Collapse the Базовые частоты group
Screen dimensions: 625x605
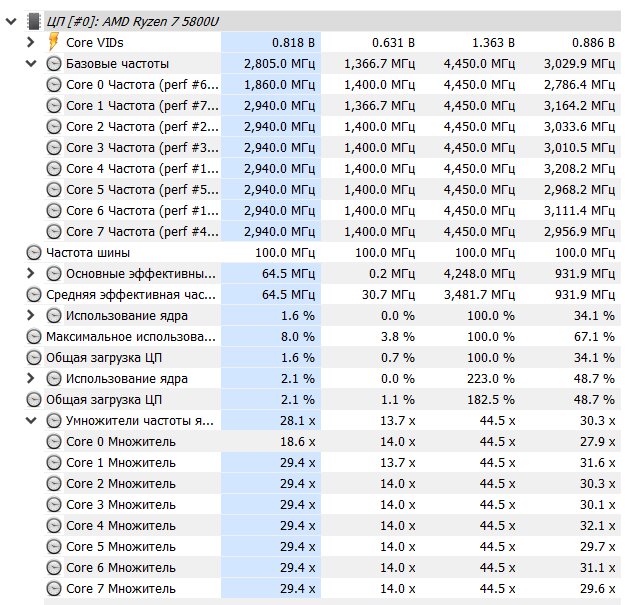click(x=31, y=63)
